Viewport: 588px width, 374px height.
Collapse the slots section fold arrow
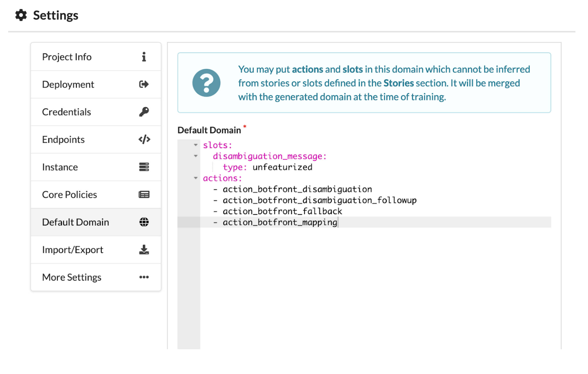pyautogui.click(x=196, y=145)
